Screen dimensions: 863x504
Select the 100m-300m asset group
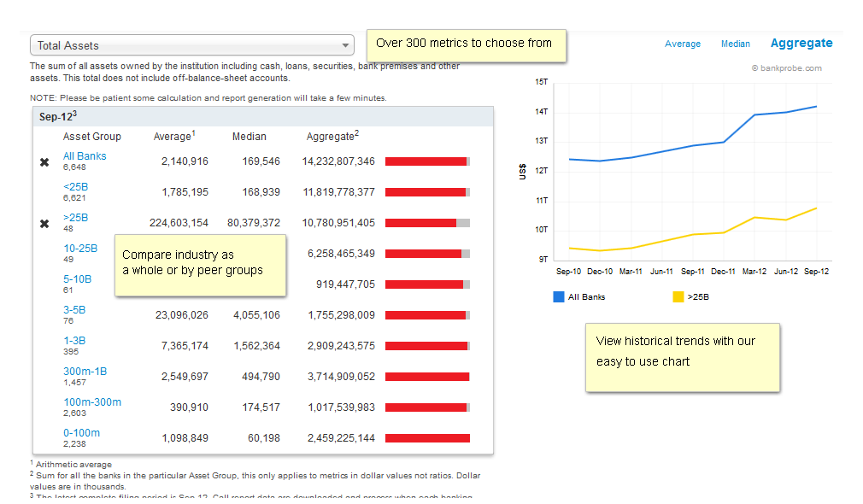tap(91, 402)
